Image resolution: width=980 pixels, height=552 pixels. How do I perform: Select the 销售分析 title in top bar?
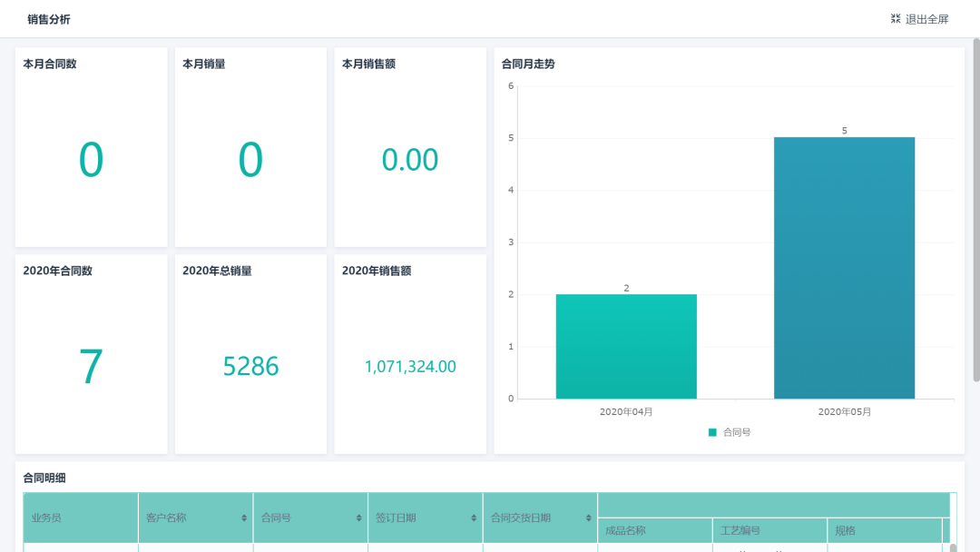[47, 18]
